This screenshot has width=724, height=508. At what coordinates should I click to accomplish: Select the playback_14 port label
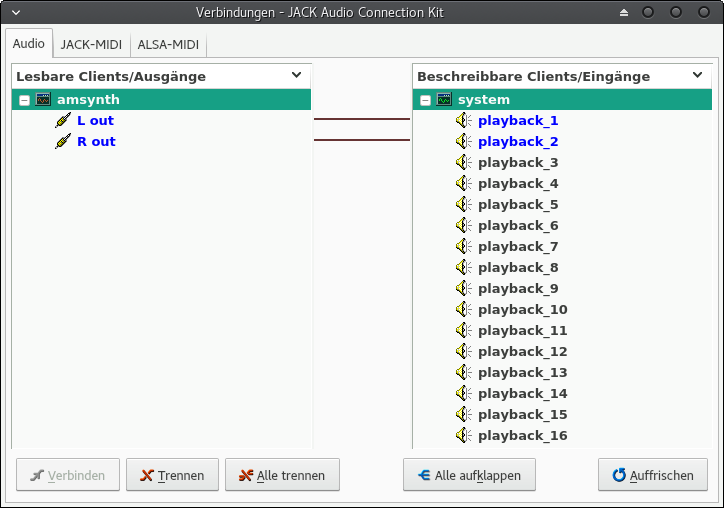(523, 393)
